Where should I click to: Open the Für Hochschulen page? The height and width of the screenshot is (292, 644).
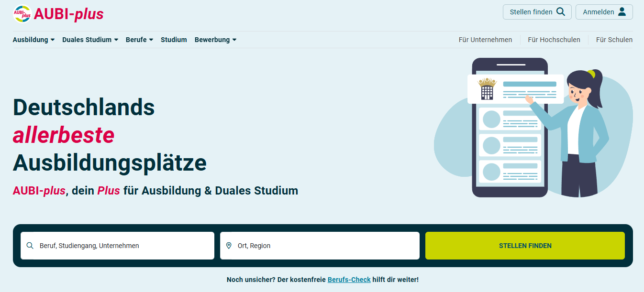[x=554, y=40]
